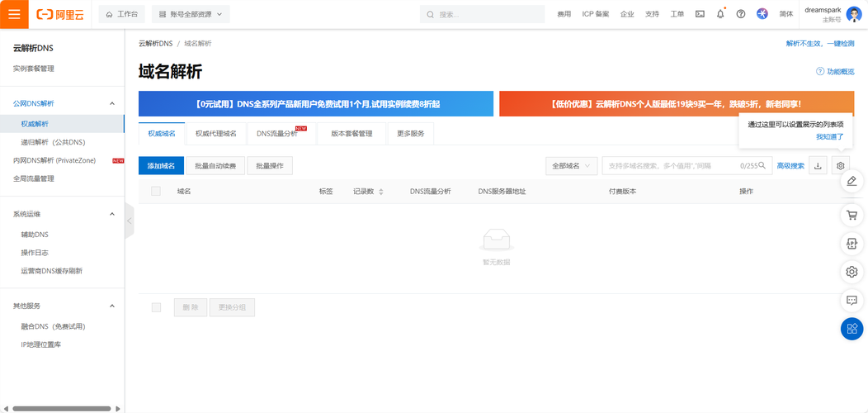Click the blue 0元试用 promo banner
The width and height of the screenshot is (868, 413).
click(316, 104)
